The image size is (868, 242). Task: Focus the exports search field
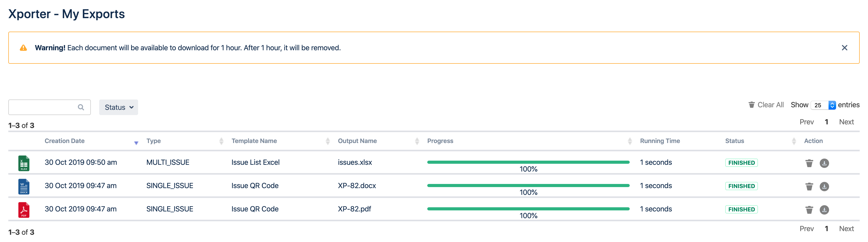(44, 107)
